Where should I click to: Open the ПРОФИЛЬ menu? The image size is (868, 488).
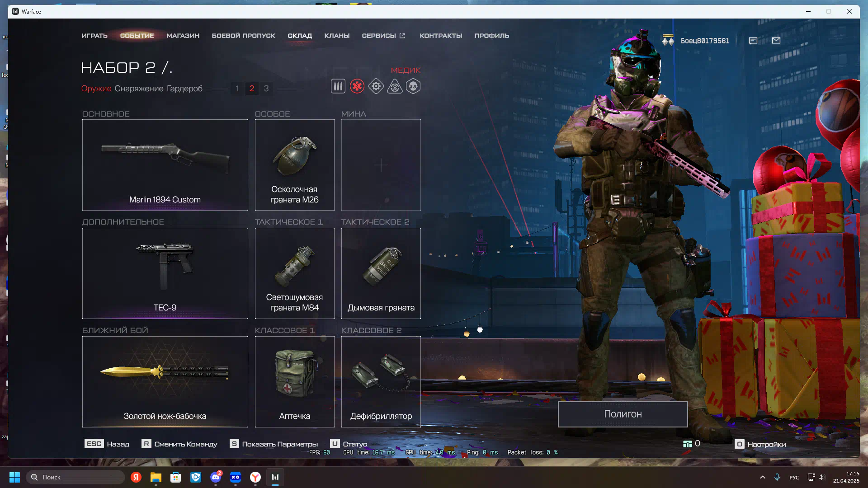tap(492, 36)
